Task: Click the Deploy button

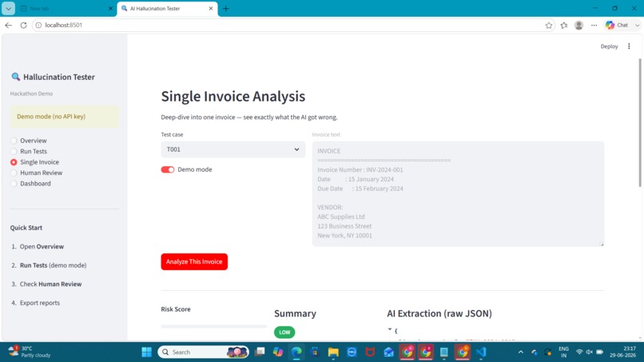Action: coord(609,46)
